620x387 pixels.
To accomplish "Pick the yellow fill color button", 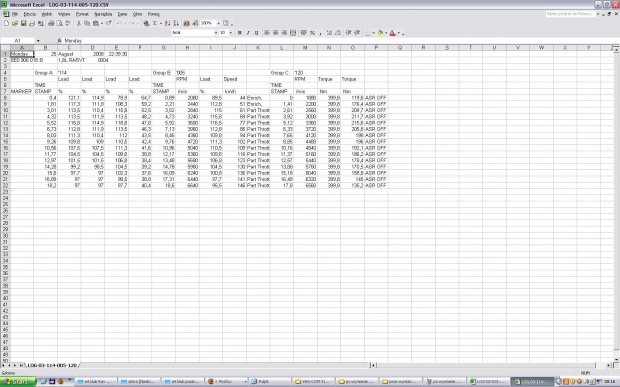I will [380, 33].
